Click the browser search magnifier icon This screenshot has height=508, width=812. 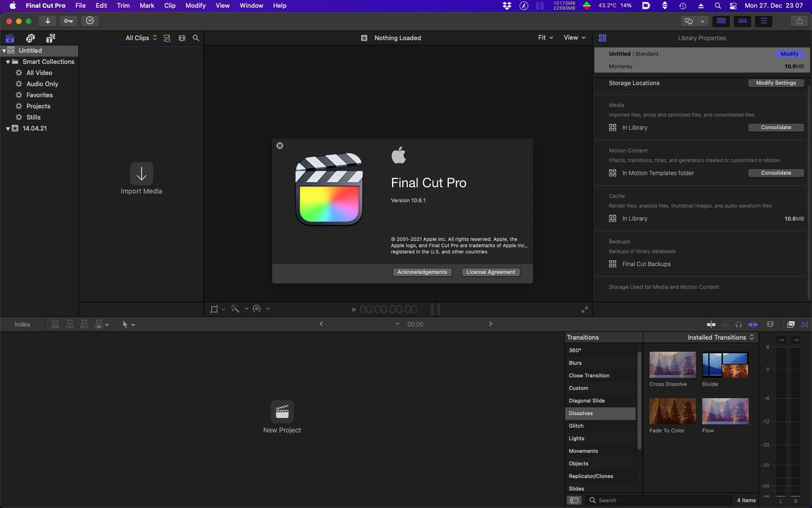[x=196, y=38]
